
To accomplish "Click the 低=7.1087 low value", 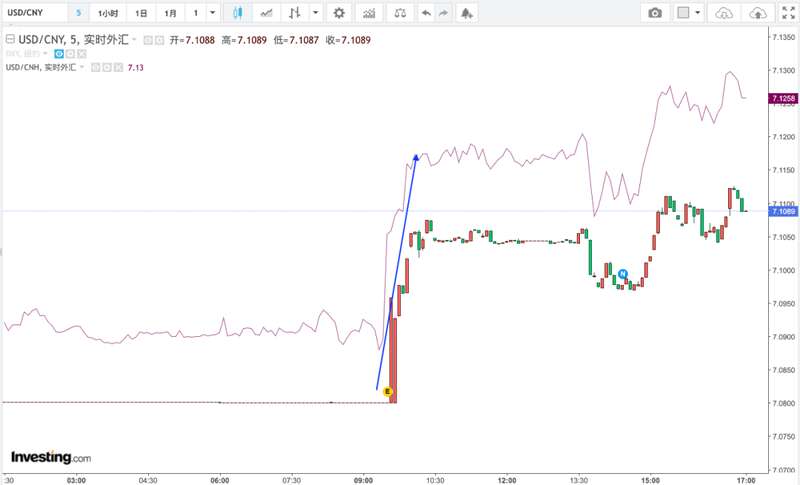I will (x=296, y=40).
